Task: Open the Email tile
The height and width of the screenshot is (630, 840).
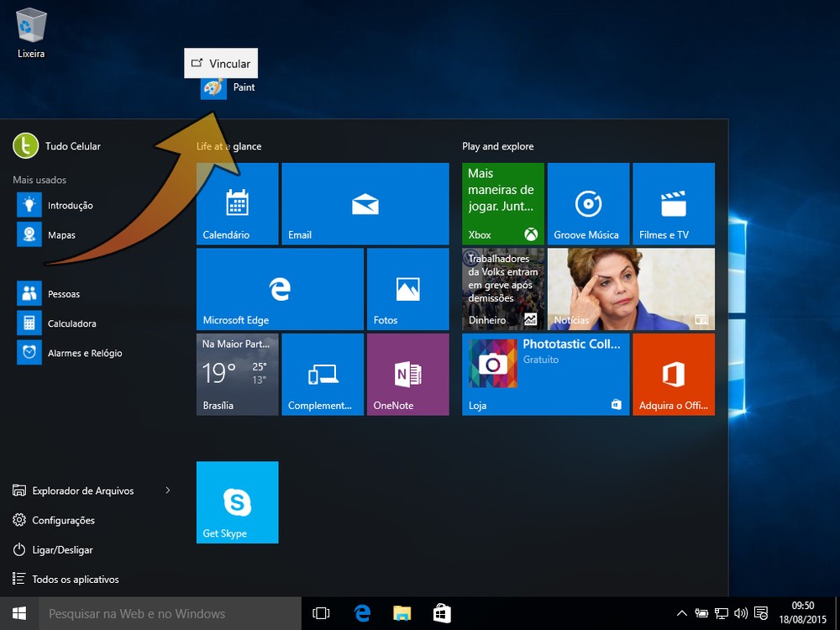Action: 365,204
